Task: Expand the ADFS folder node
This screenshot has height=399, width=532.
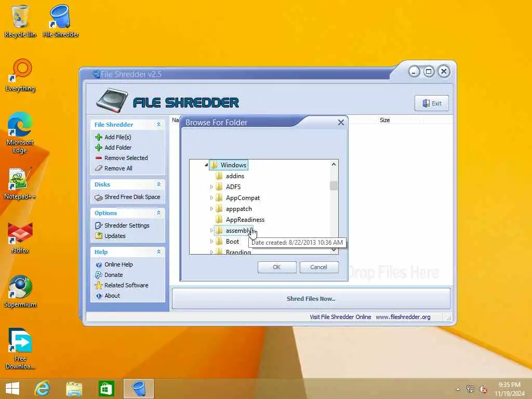Action: [x=211, y=187]
